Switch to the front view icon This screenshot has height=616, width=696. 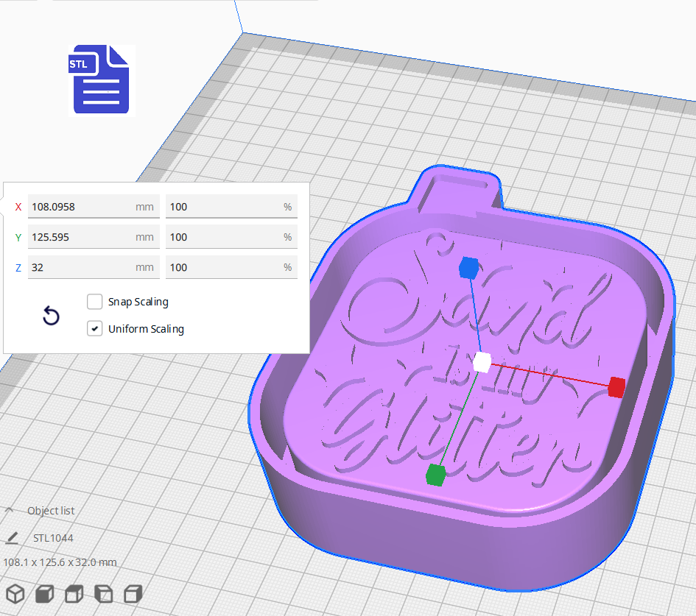pos(44,593)
